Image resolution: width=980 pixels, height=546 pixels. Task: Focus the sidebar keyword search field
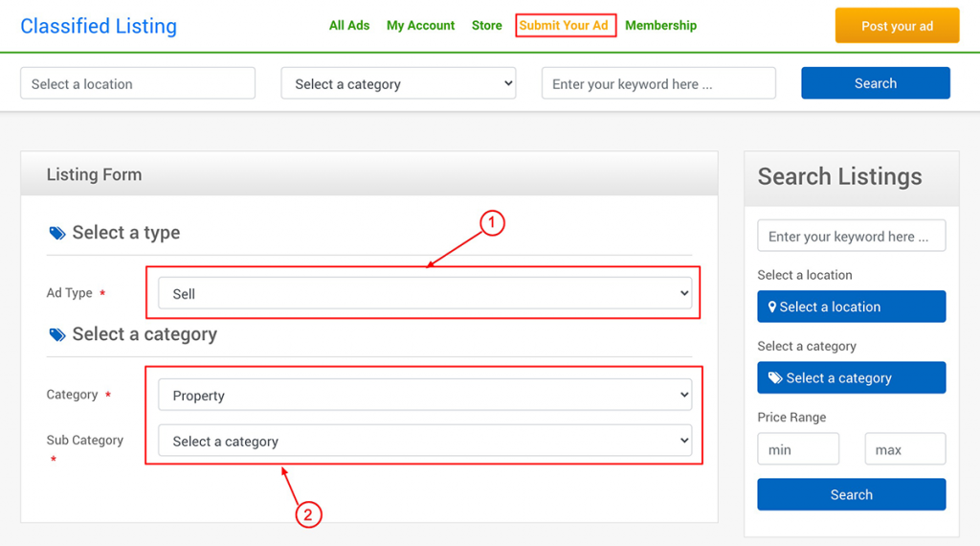tap(851, 236)
